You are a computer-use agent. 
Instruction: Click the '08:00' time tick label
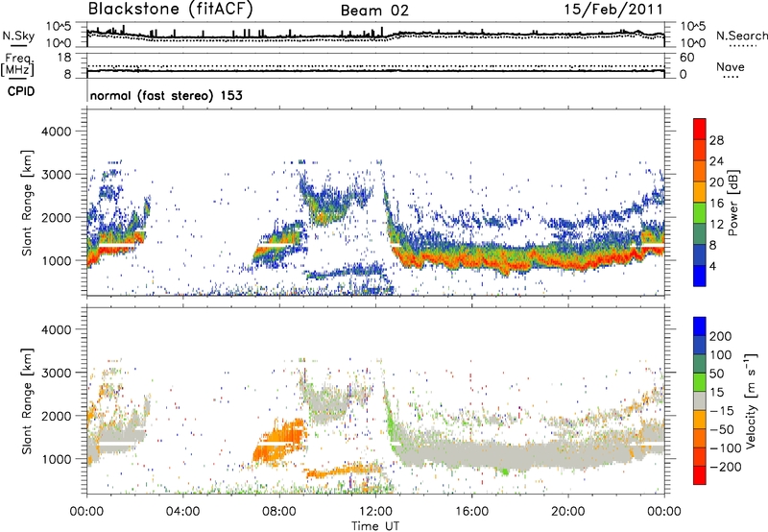pyautogui.click(x=279, y=512)
